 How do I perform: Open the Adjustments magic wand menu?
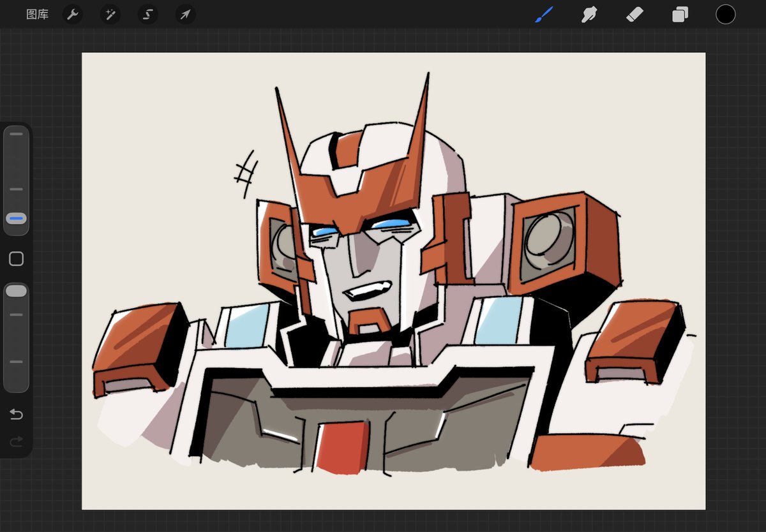pos(110,14)
